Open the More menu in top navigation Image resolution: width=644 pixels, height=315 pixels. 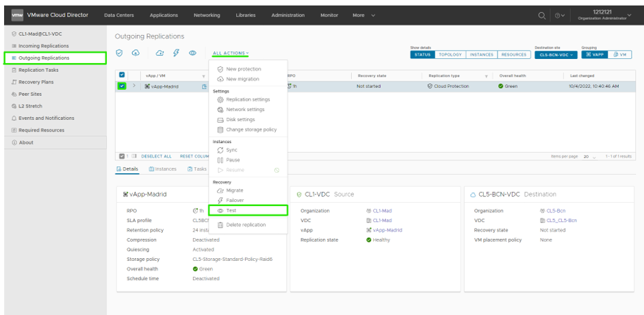[363, 15]
